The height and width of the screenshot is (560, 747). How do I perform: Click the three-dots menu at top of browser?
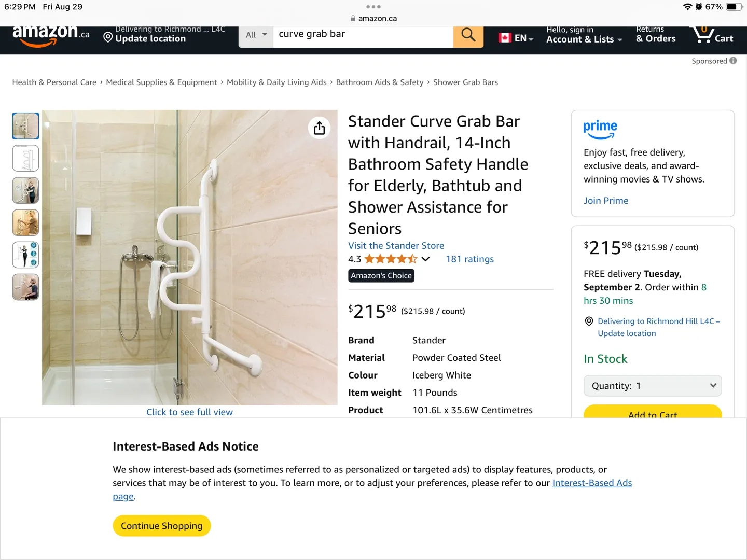373,7
